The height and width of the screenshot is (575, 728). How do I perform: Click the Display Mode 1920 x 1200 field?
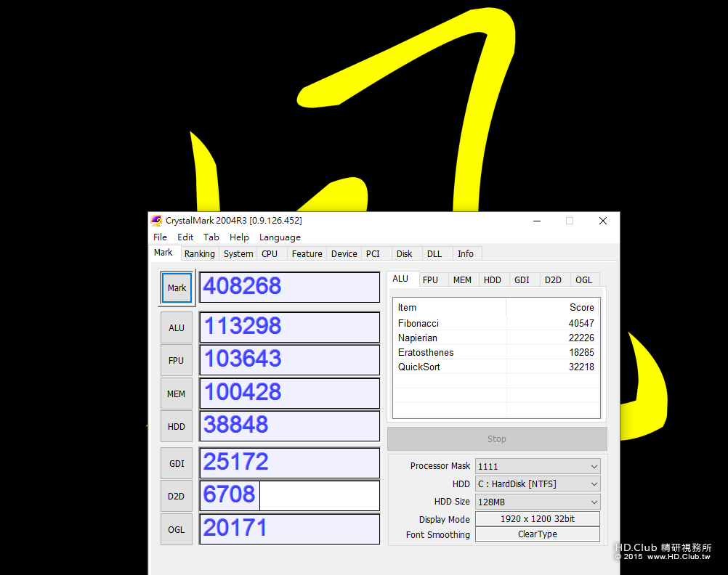click(x=538, y=519)
